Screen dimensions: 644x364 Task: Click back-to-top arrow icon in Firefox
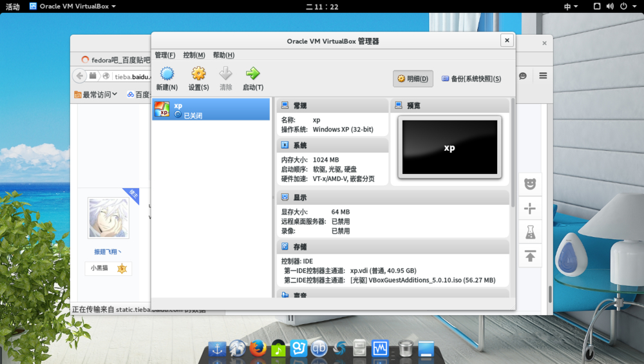point(530,256)
